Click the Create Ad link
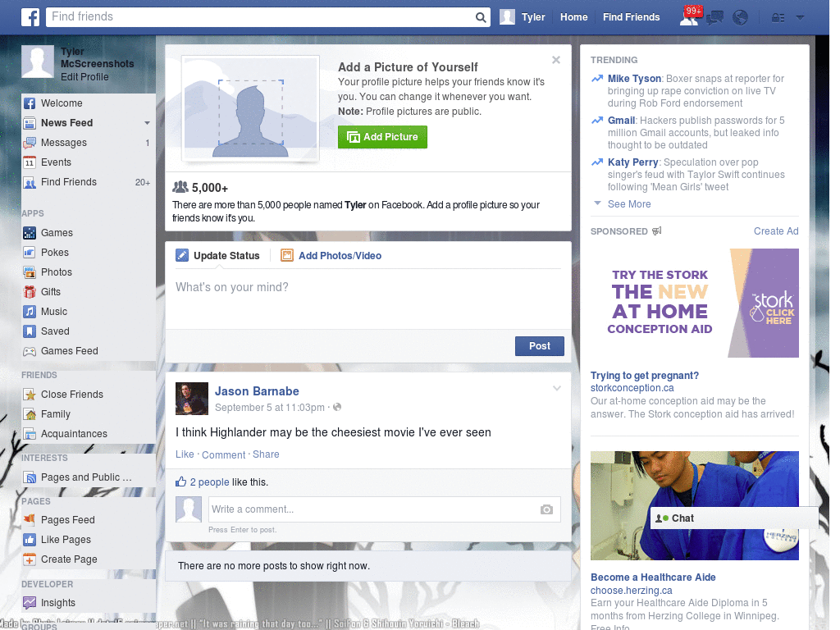This screenshot has width=840, height=630. coord(776,231)
